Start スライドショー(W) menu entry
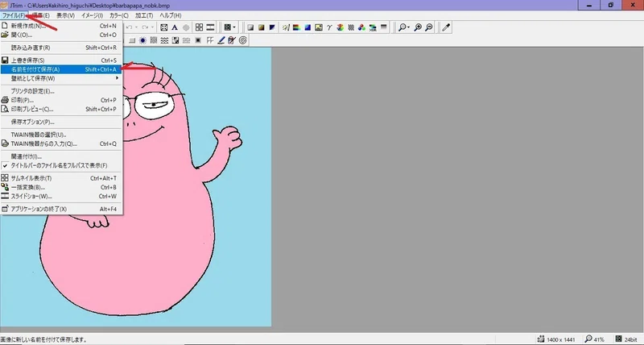 [x=61, y=196]
